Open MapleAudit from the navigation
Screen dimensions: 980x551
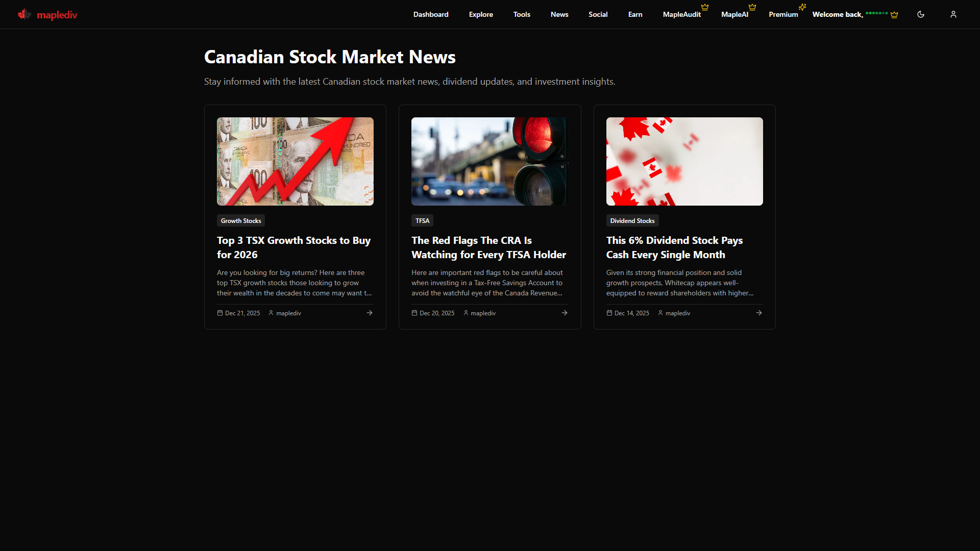pos(681,14)
